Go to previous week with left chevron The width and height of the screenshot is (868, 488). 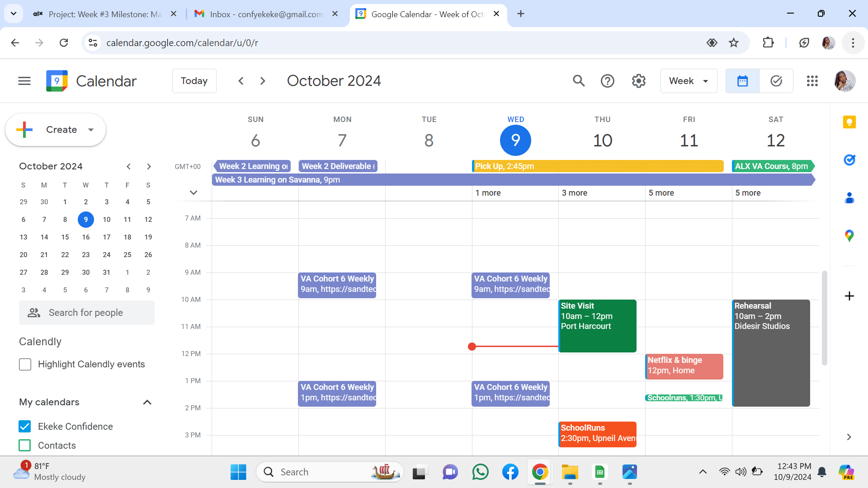241,81
